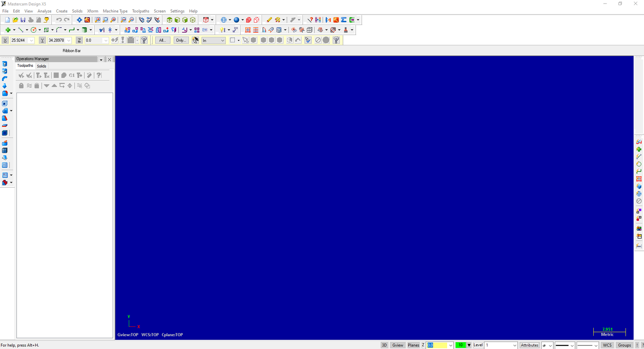Expand the Level number dropdown
Screen dimensions: 644x349
[514, 345]
